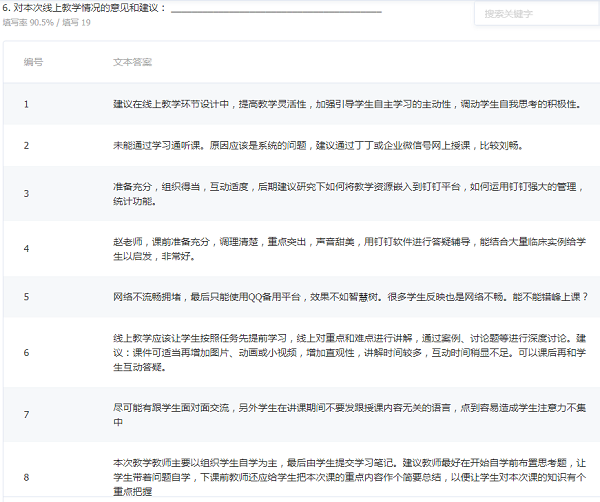
Task: Click the 编号 column header
Action: click(x=33, y=62)
